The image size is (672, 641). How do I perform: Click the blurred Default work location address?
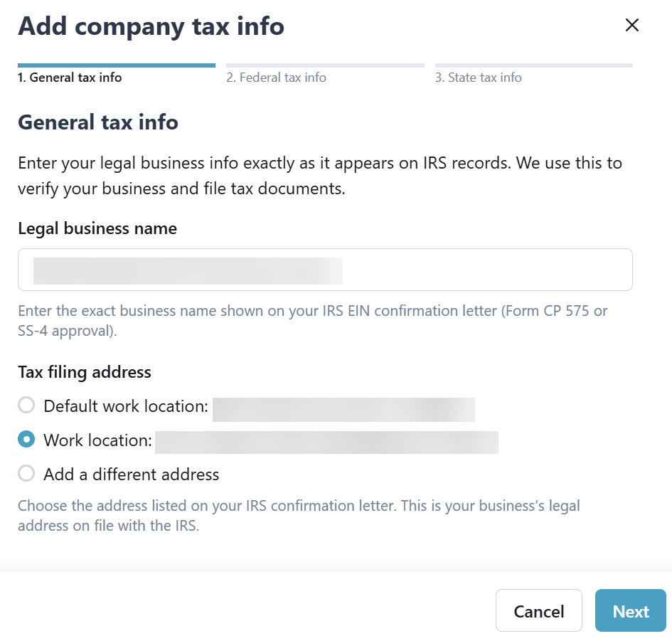pos(343,410)
